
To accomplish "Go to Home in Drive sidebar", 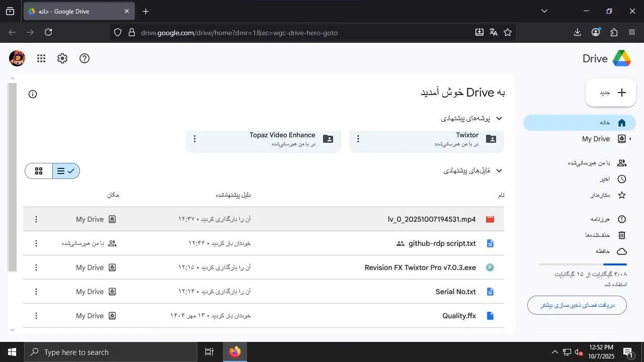I will [x=580, y=123].
